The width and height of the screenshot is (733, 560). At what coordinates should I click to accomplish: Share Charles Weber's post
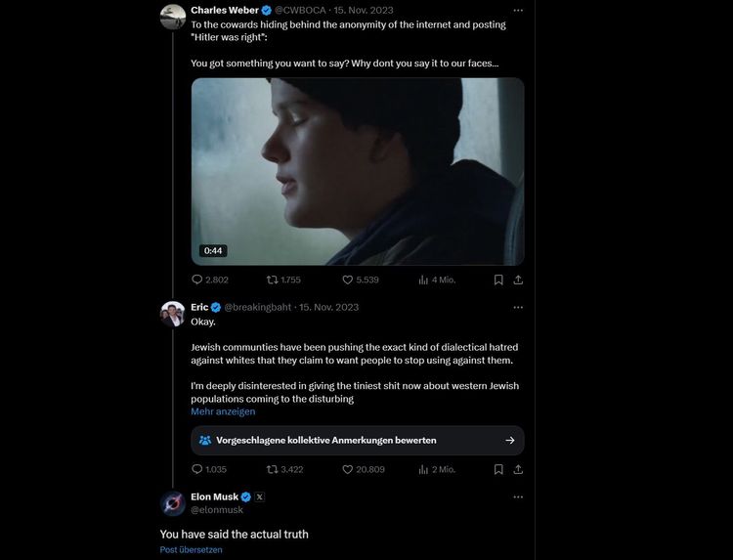coord(518,280)
